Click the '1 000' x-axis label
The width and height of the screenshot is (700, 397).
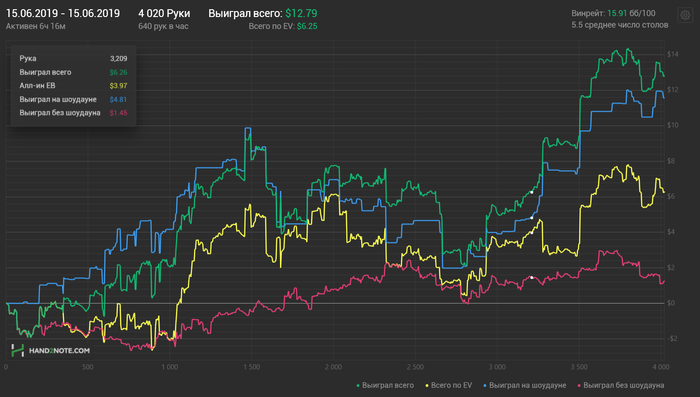pyautogui.click(x=169, y=367)
